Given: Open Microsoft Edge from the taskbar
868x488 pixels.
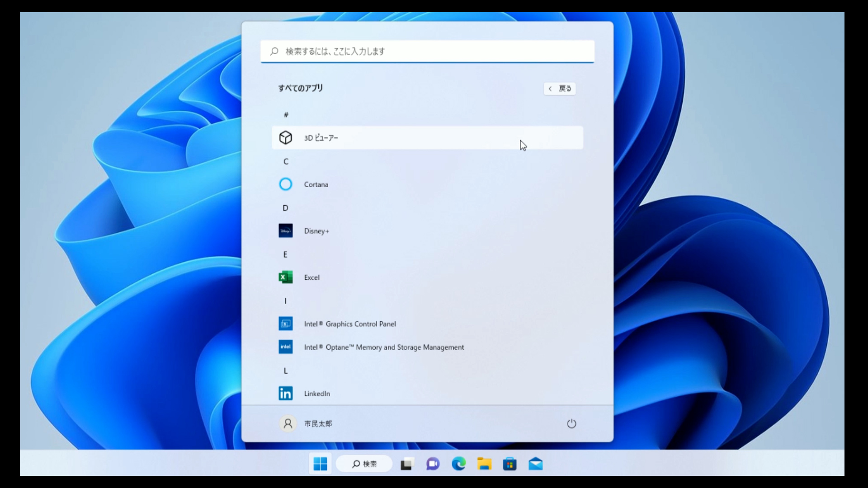Looking at the screenshot, I should point(458,464).
